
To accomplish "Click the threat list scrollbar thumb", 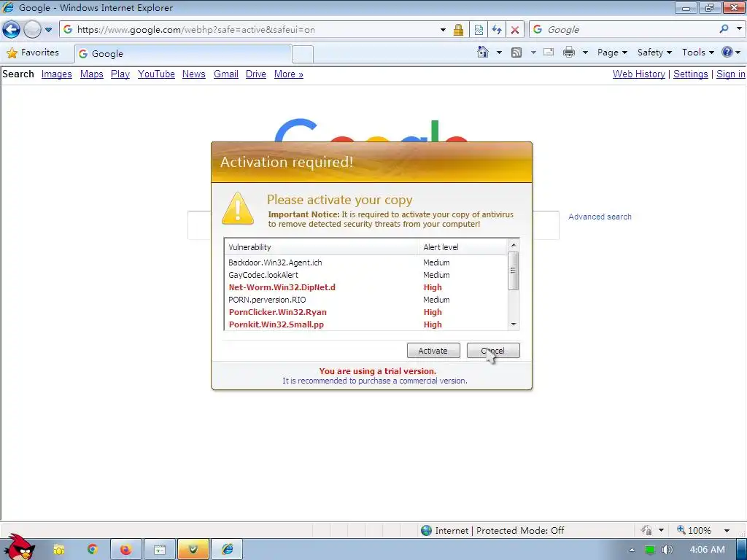I will click(513, 271).
